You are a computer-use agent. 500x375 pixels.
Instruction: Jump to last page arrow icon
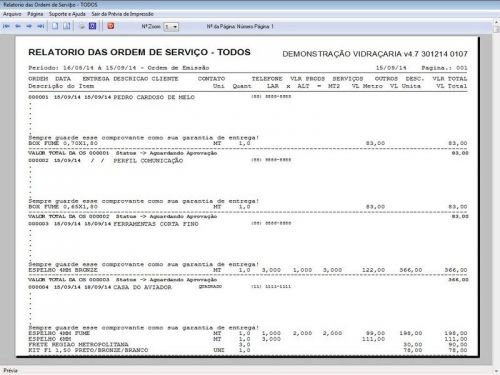click(41, 26)
